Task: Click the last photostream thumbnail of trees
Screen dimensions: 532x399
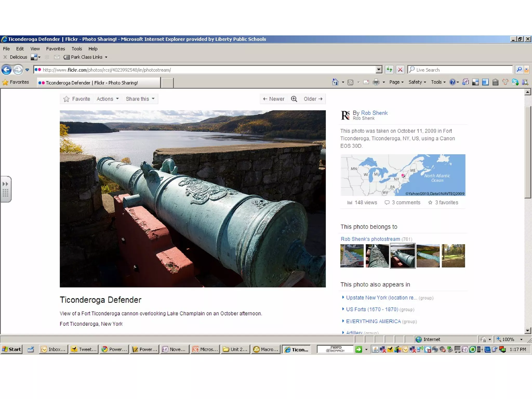Action: click(453, 256)
